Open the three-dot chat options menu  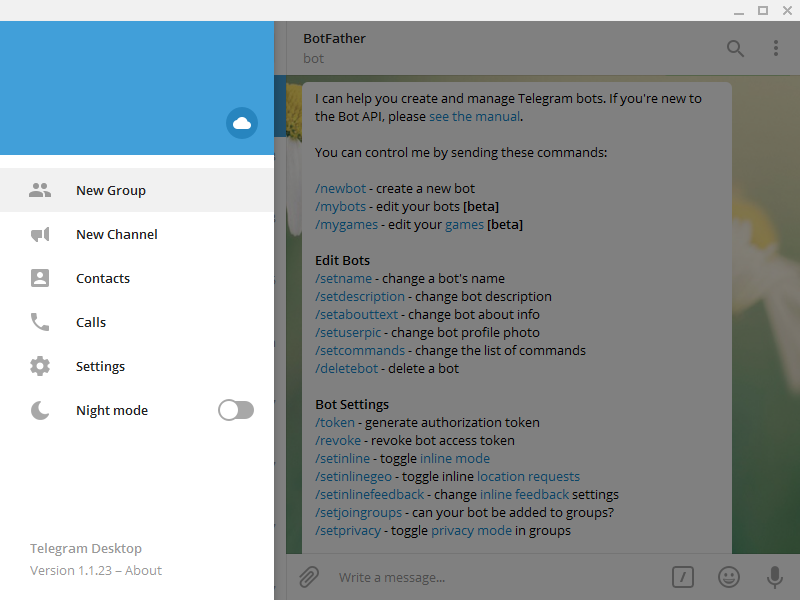(776, 48)
